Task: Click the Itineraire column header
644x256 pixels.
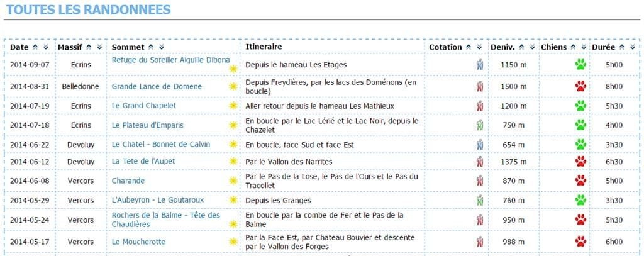Action: 264,47
